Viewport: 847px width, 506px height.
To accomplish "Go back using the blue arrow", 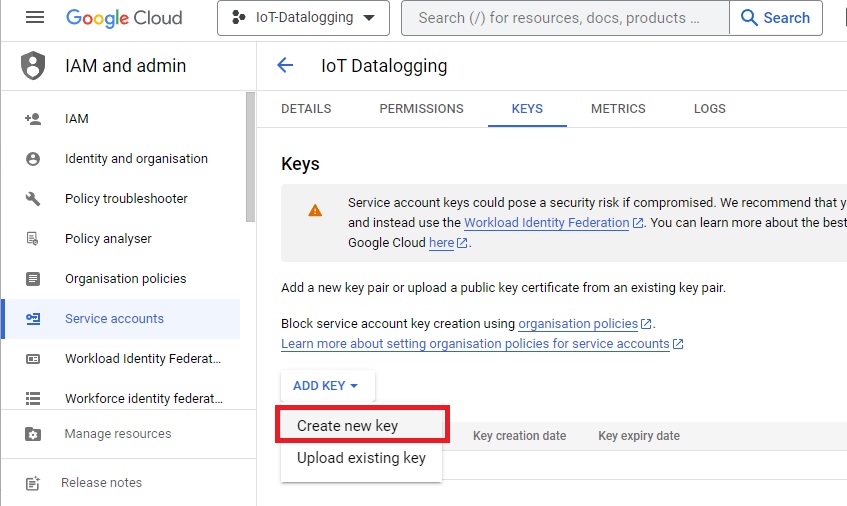I will coord(285,65).
